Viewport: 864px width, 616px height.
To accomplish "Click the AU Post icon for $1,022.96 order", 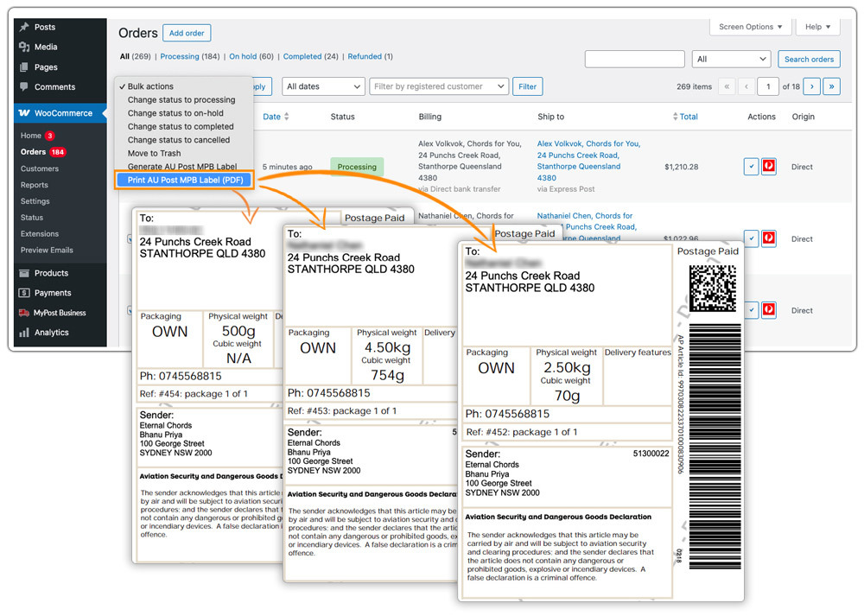I will click(769, 238).
